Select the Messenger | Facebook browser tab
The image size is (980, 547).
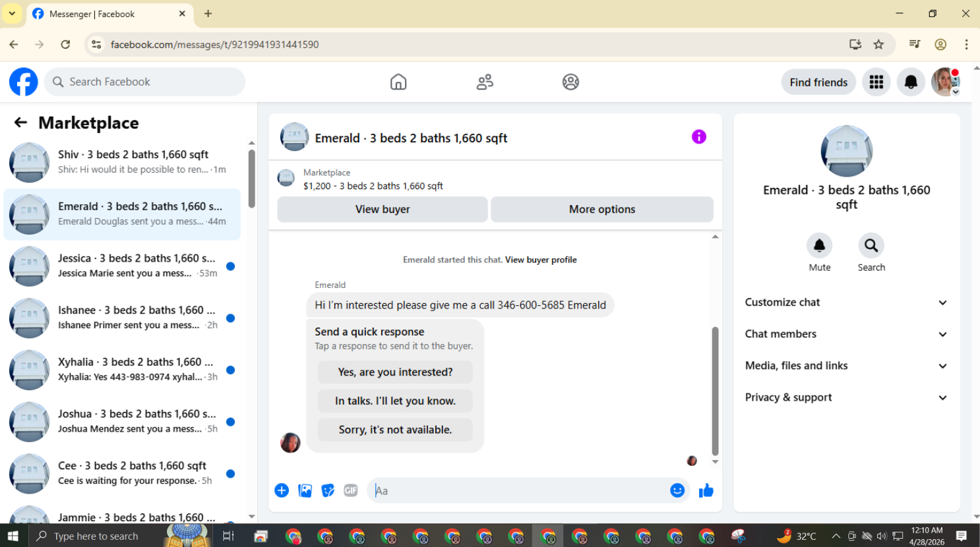(109, 14)
